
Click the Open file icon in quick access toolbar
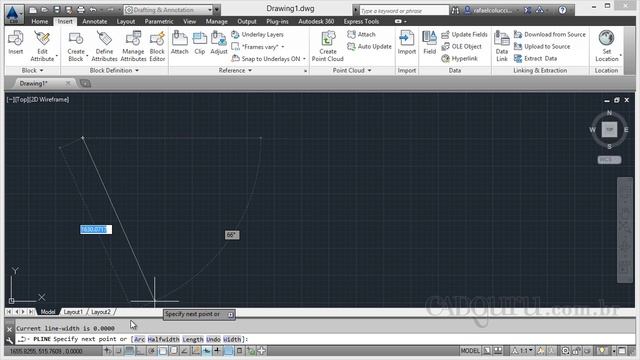(45, 10)
